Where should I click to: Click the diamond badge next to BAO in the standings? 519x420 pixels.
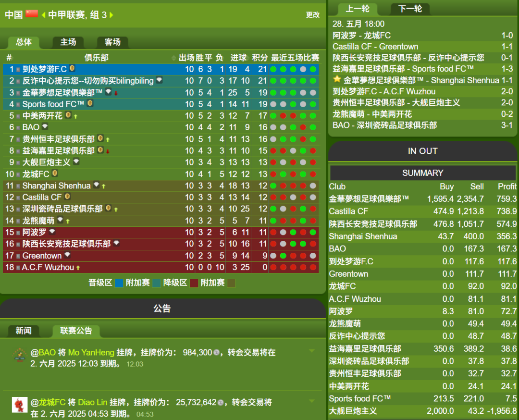45,126
